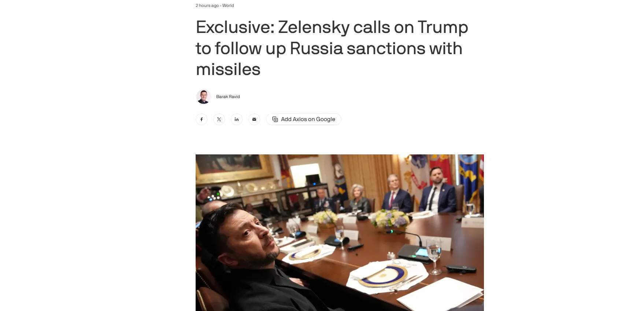Open Barak Ravid's author avatar
Screen dimensions: 644x311
click(203, 97)
